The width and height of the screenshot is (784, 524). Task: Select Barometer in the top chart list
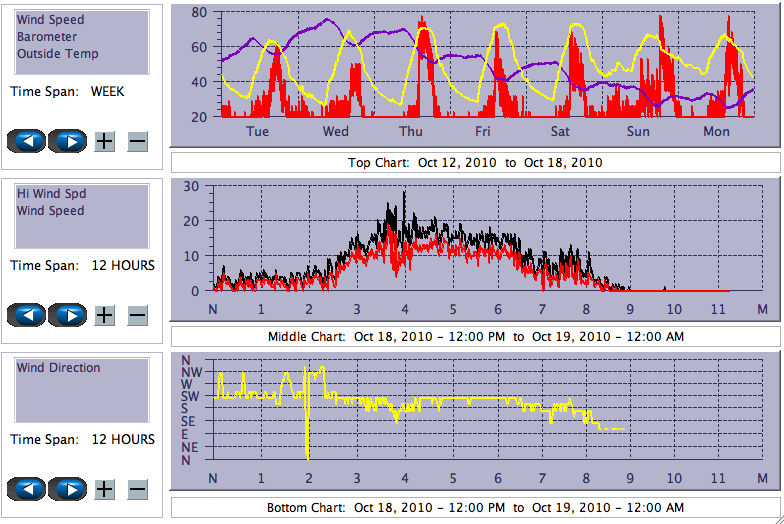tap(46, 37)
